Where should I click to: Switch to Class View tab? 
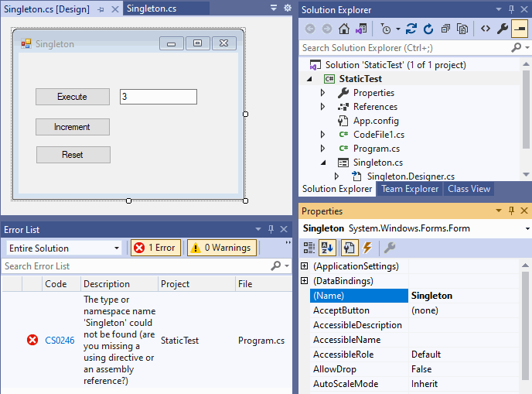click(x=469, y=189)
